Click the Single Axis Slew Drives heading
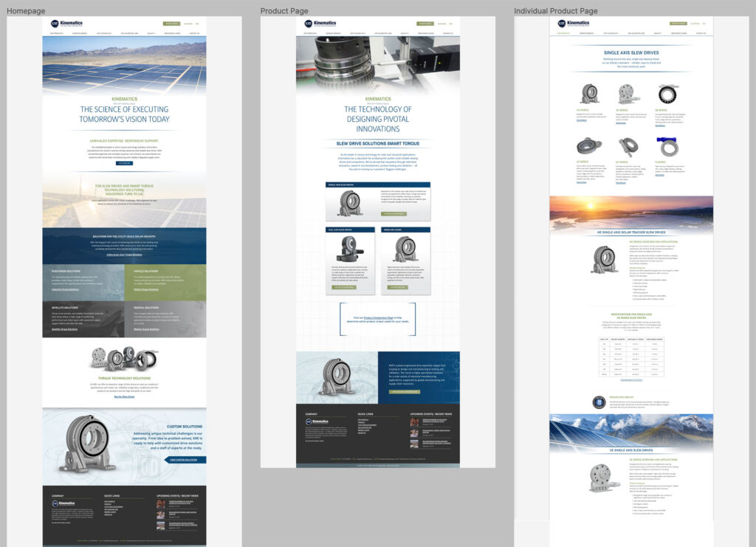Viewport: 756px width, 547px height. tap(631, 53)
